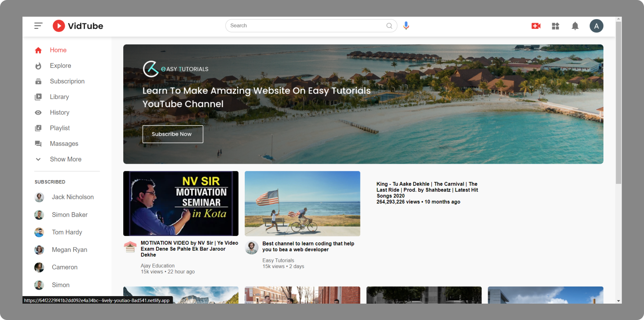Image resolution: width=644 pixels, height=320 pixels.
Task: Open the NV Sir Motivation Seminar thumbnail
Action: tap(181, 204)
